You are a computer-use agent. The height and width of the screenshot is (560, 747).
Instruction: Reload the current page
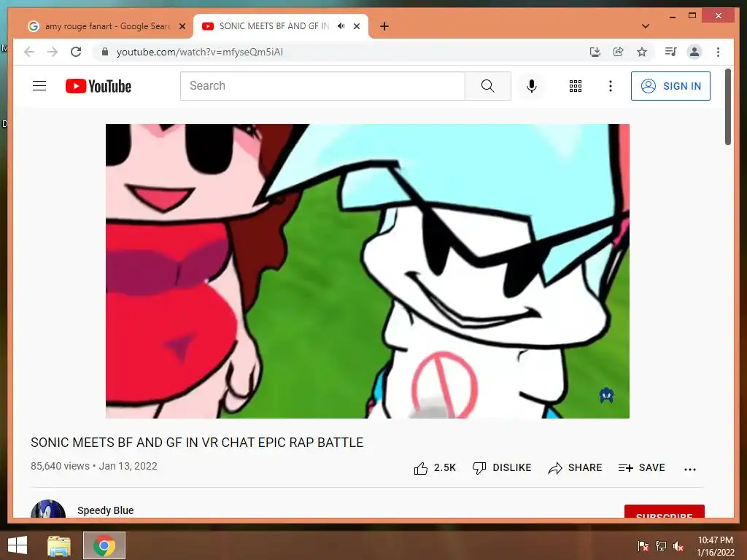76,52
